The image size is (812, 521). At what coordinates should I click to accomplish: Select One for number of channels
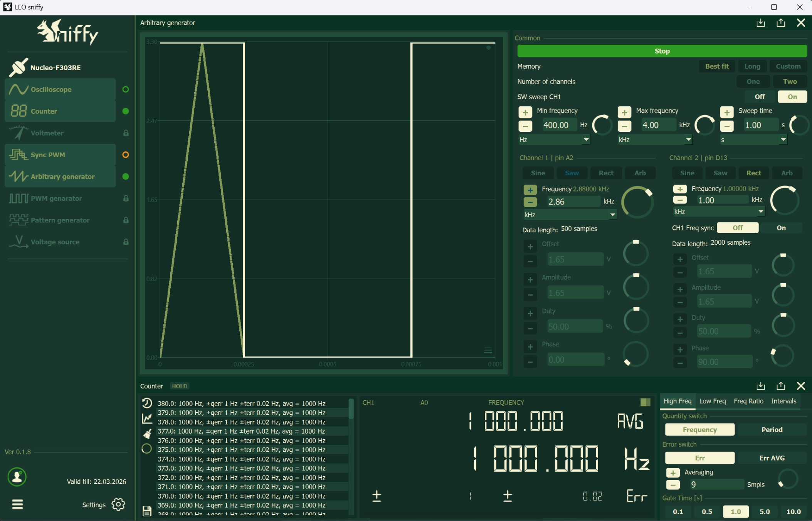click(753, 82)
